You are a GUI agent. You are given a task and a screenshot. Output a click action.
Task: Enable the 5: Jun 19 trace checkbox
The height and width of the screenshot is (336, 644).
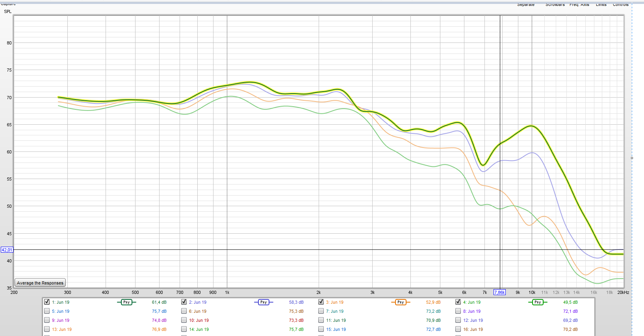click(47, 311)
